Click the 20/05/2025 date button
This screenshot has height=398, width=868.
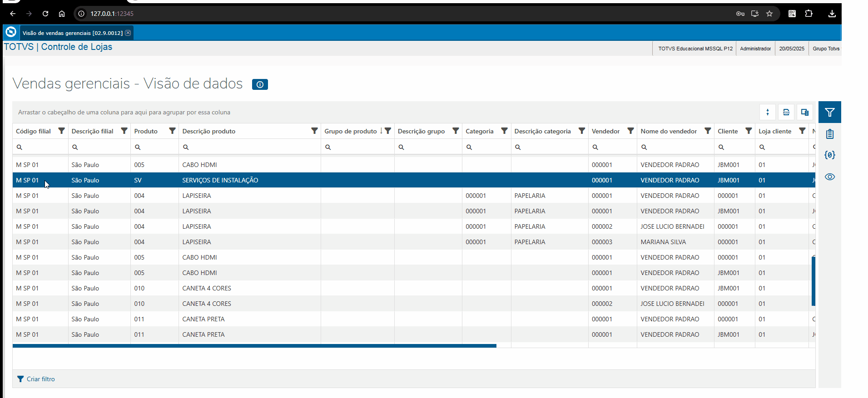pyautogui.click(x=792, y=49)
